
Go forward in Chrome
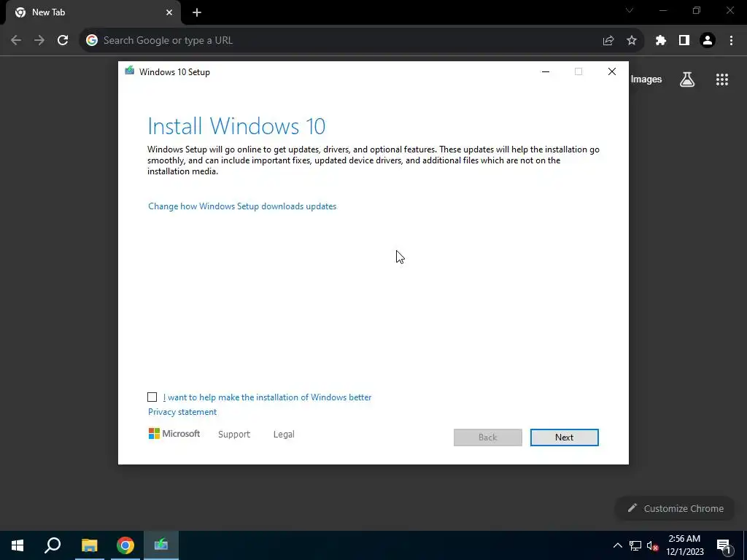[39, 41]
